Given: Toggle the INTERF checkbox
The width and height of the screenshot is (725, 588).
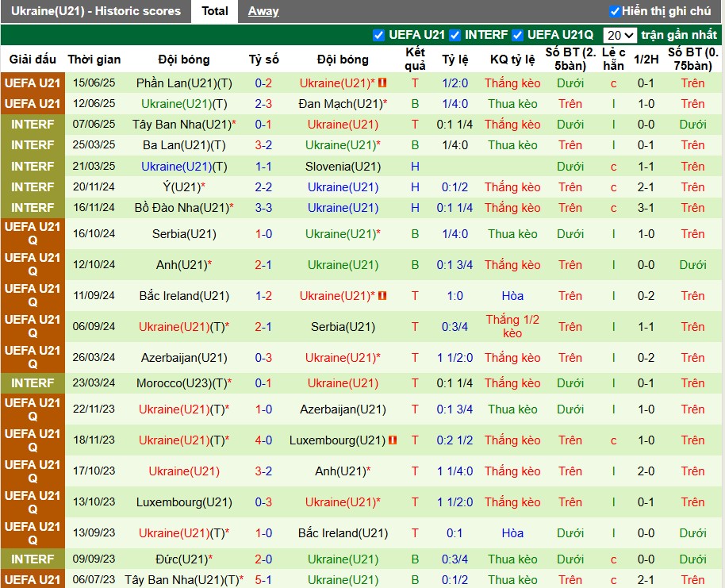Looking at the screenshot, I should coord(455,35).
